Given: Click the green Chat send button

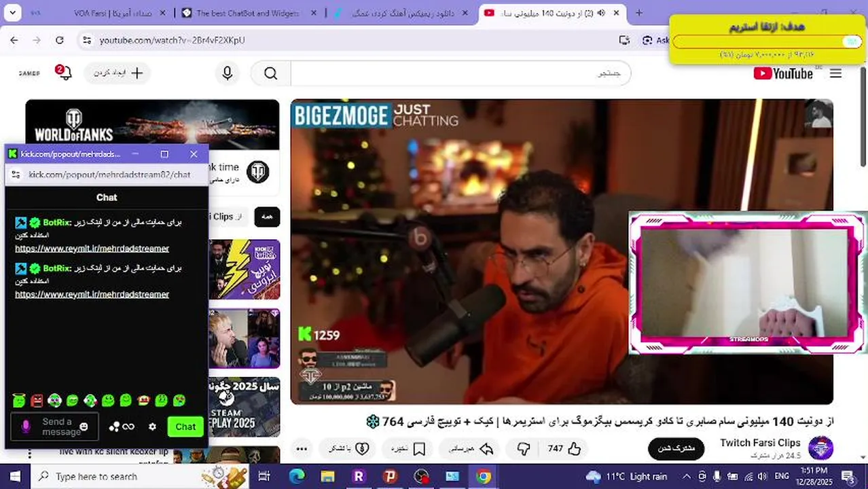Looking at the screenshot, I should coord(185,427).
